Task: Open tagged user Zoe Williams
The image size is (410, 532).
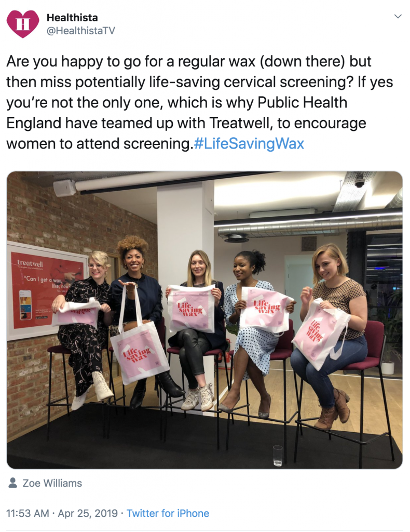Action: point(52,483)
